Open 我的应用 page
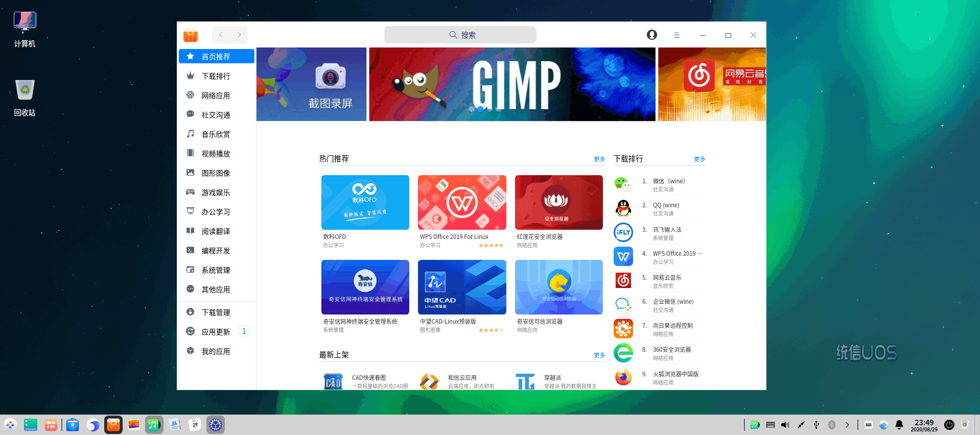 [x=217, y=351]
